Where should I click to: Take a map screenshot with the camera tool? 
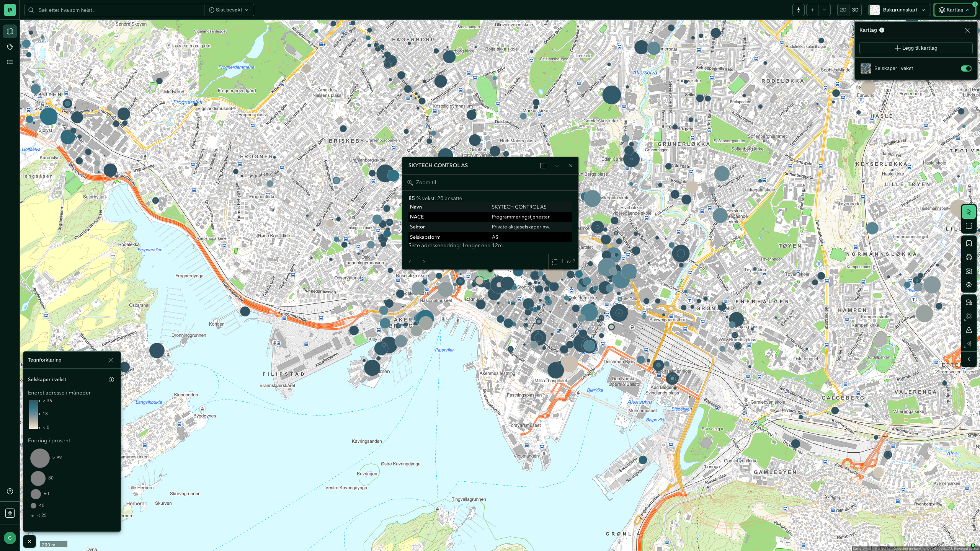click(969, 271)
